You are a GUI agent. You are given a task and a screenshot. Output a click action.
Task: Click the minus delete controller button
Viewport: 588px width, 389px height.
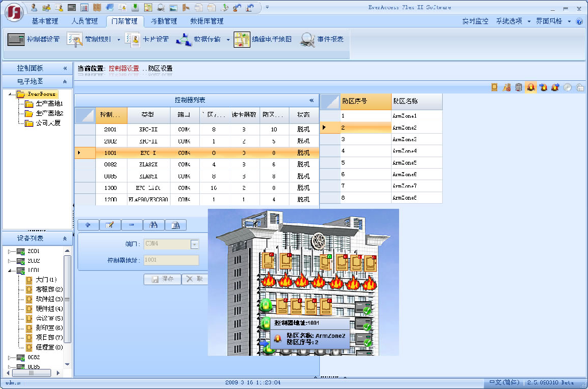[132, 225]
